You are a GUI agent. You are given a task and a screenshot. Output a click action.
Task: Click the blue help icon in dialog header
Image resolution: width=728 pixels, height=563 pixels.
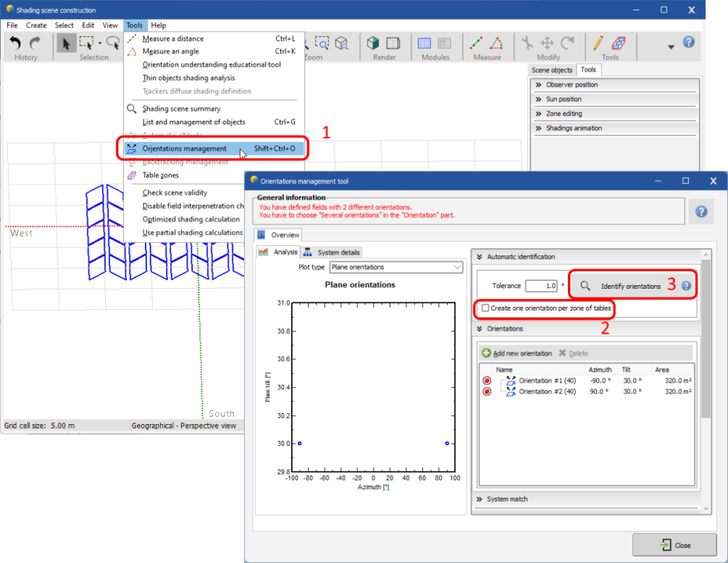(x=701, y=211)
